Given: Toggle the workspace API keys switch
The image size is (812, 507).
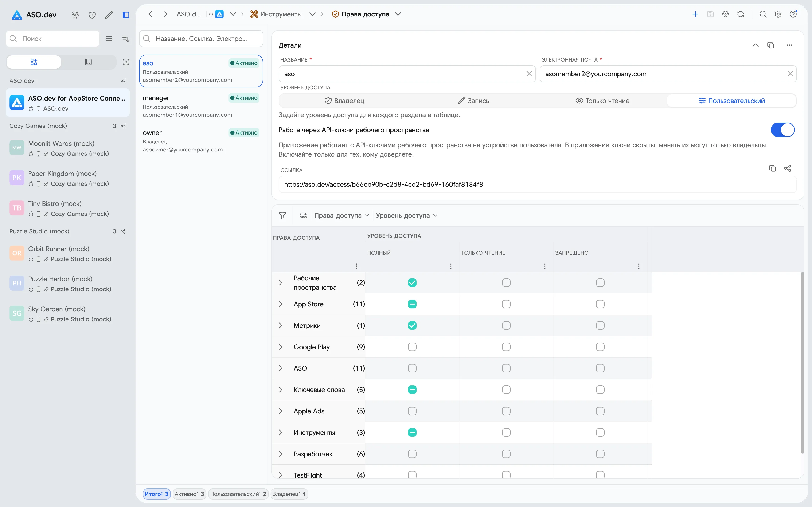Looking at the screenshot, I should (783, 130).
